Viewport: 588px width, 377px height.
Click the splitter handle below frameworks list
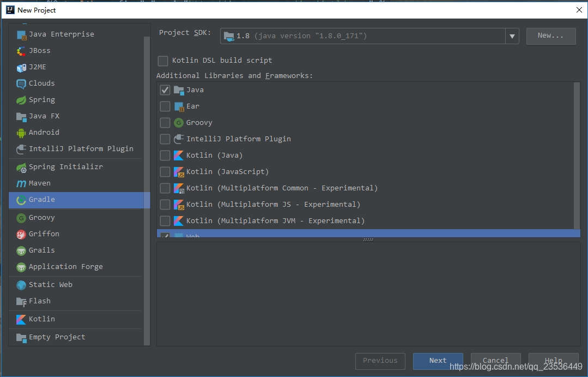click(x=368, y=240)
